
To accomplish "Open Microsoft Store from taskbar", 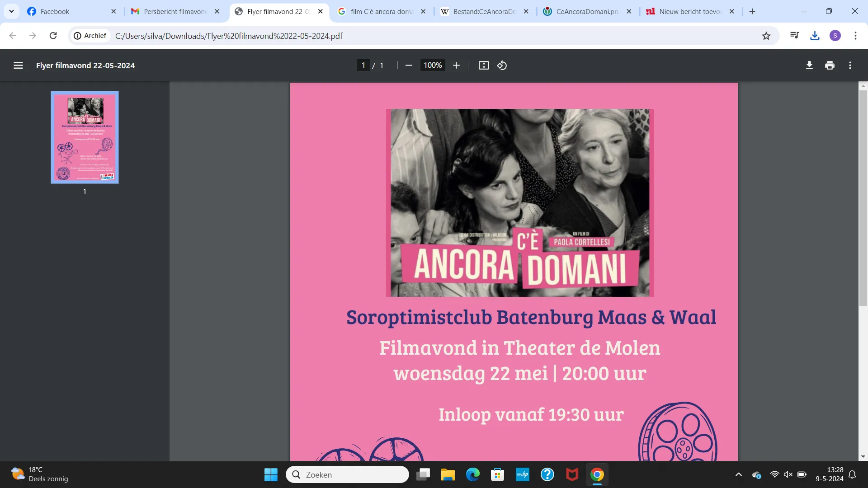I will pos(498,474).
